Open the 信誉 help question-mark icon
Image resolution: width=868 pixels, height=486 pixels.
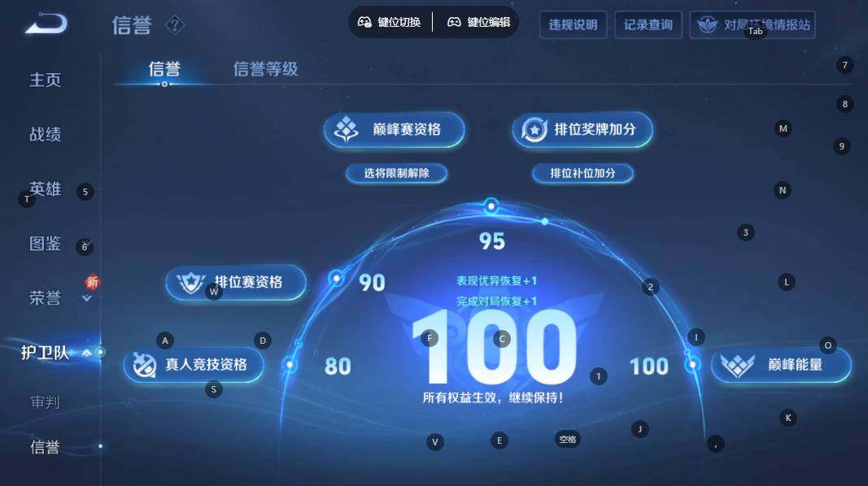[175, 25]
